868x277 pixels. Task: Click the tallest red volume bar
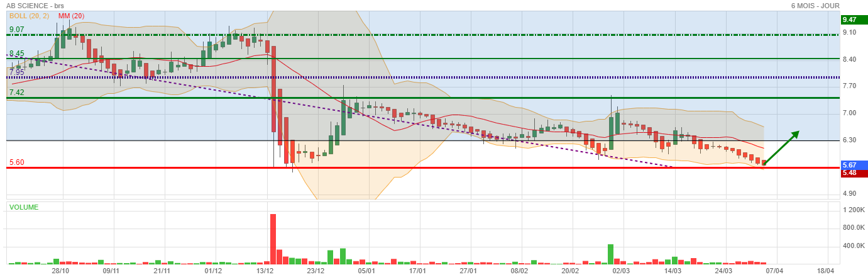pyautogui.click(x=273, y=239)
